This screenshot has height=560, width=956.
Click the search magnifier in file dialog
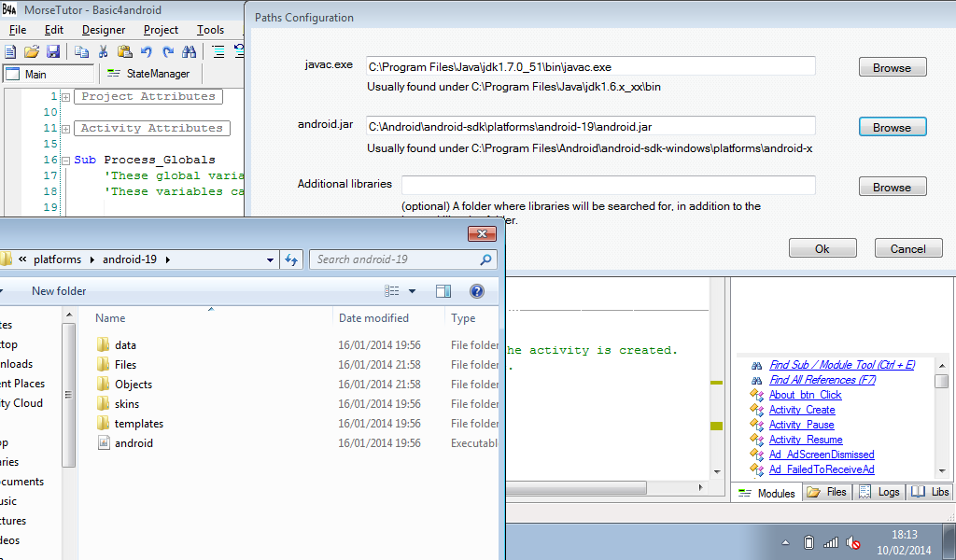coord(485,259)
